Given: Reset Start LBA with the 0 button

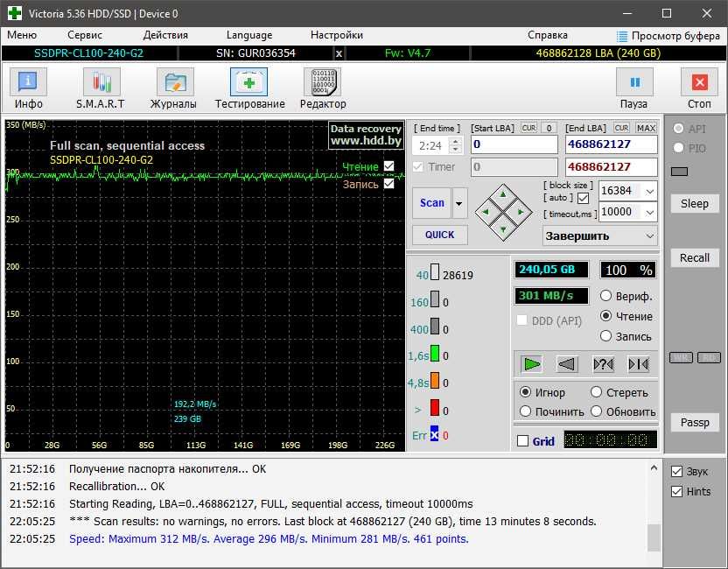Looking at the screenshot, I should coord(549,128).
